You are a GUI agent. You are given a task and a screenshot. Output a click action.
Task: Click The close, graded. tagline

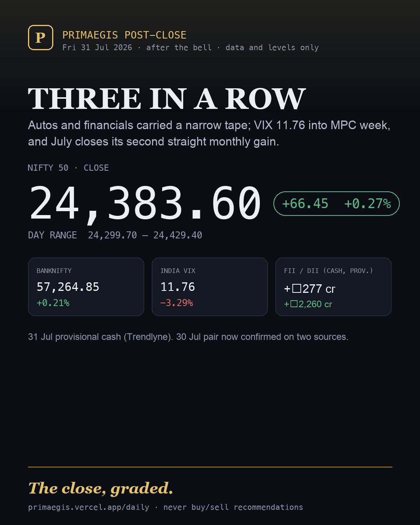[x=101, y=489]
